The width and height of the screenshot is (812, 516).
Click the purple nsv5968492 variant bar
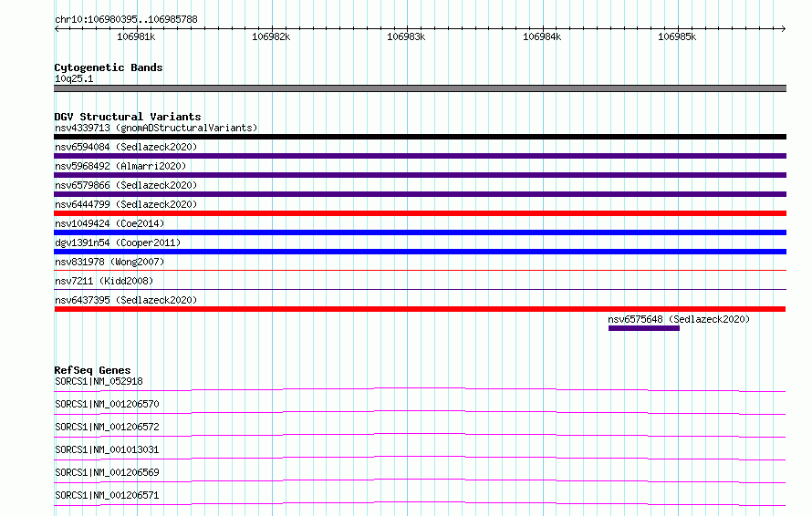click(420, 175)
